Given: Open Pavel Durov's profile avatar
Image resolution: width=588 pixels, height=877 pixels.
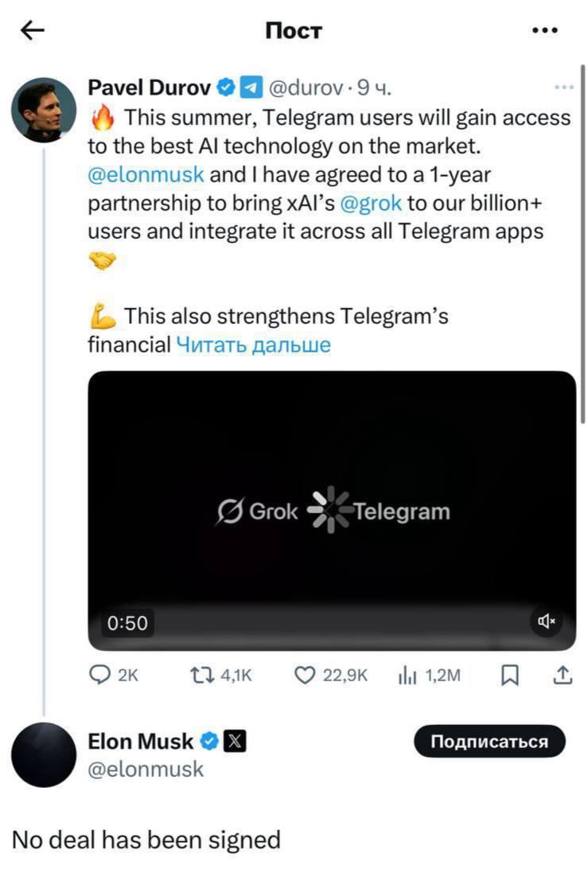Looking at the screenshot, I should click(x=44, y=110).
